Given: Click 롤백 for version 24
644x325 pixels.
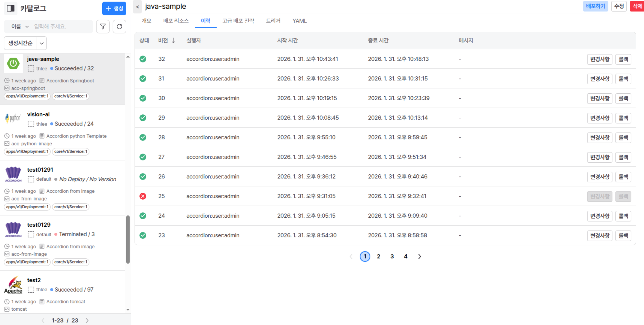Looking at the screenshot, I should pyautogui.click(x=623, y=216).
